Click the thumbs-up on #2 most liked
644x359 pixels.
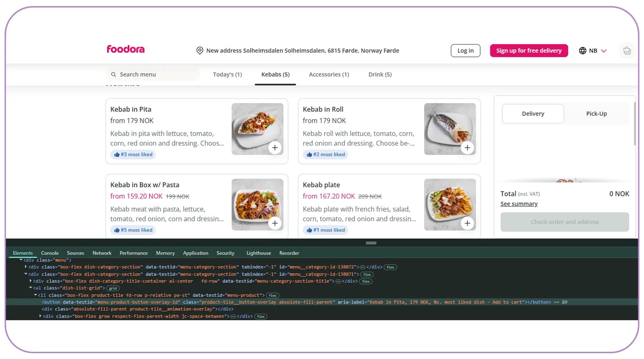click(x=309, y=154)
